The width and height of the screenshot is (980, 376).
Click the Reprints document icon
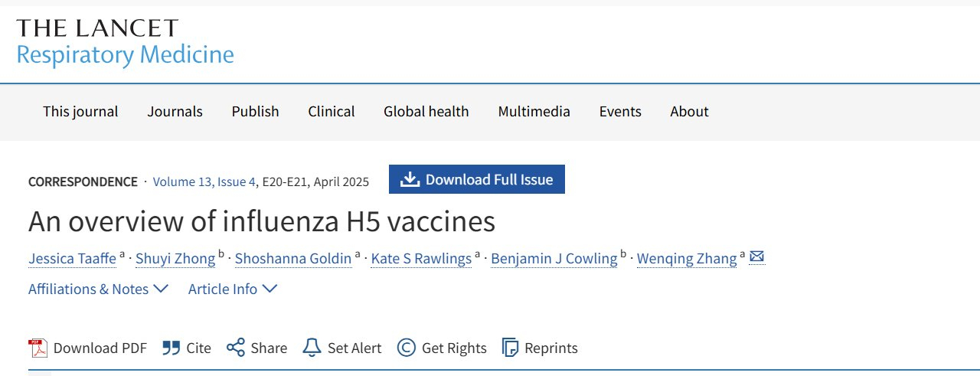pyautogui.click(x=510, y=348)
